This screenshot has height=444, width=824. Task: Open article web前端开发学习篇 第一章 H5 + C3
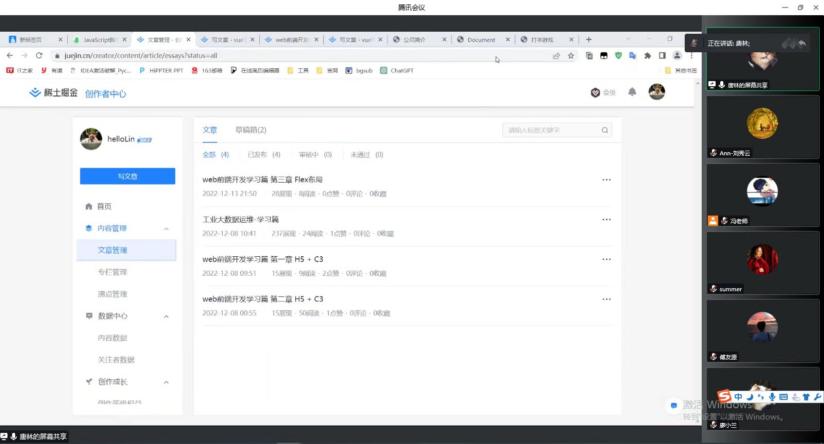pos(263,259)
